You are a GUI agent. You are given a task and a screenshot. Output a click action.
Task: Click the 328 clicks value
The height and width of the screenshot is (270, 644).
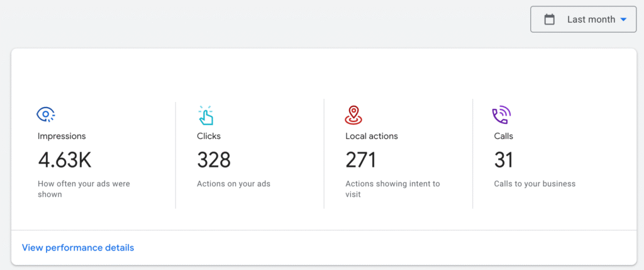click(x=214, y=160)
